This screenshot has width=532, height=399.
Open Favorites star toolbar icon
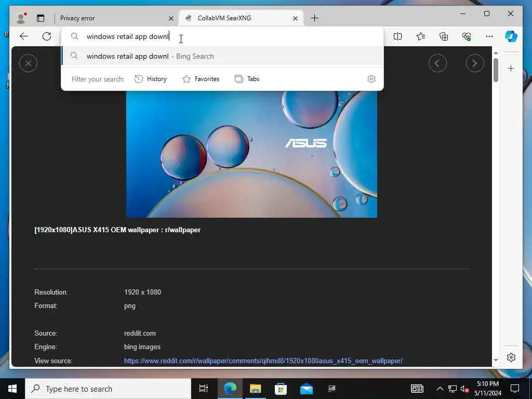pos(421,36)
